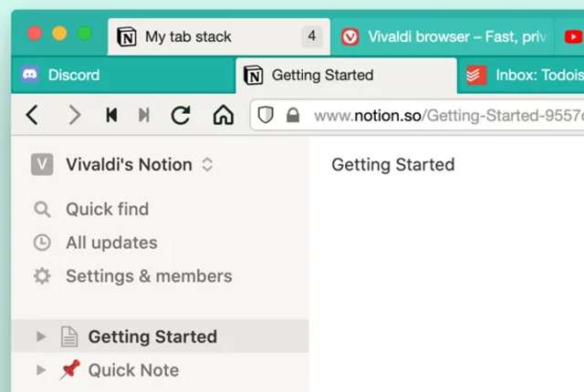The width and height of the screenshot is (584, 392).
Task: Expand the Quick Note page toggle
Action: coord(40,370)
